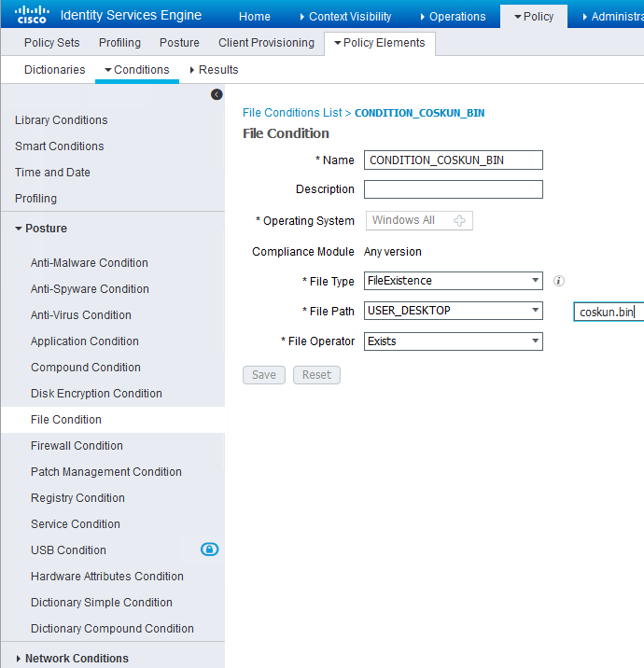Click the Save button
The height and width of the screenshot is (668, 644).
264,375
